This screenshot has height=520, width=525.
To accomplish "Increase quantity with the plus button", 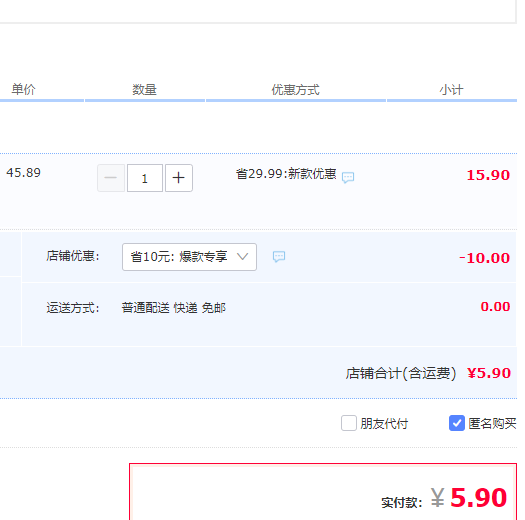I will coord(179,178).
